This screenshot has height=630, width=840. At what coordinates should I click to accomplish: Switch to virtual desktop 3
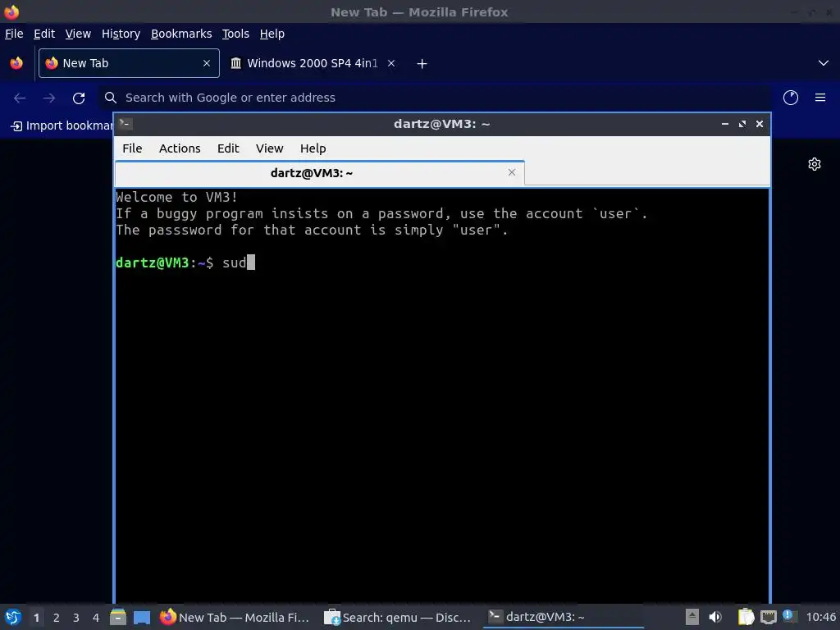click(76, 618)
